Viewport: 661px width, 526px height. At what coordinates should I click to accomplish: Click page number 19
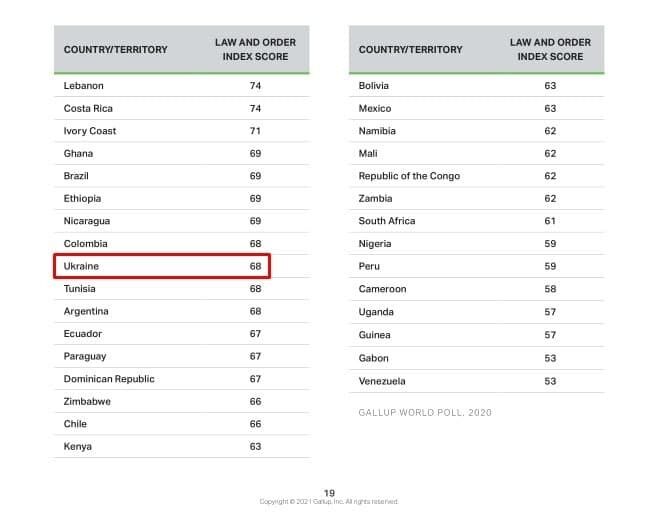coord(330,492)
